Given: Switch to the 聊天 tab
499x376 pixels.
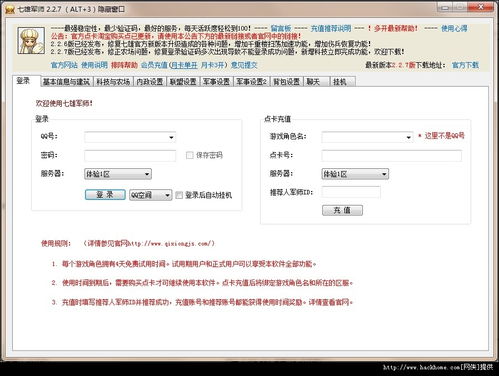Looking at the screenshot, I should click(316, 82).
